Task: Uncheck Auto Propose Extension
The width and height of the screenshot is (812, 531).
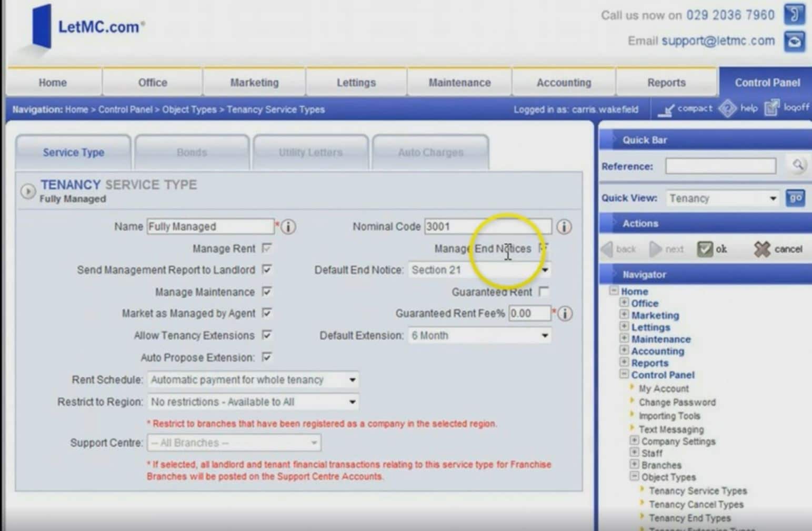Action: pos(267,357)
